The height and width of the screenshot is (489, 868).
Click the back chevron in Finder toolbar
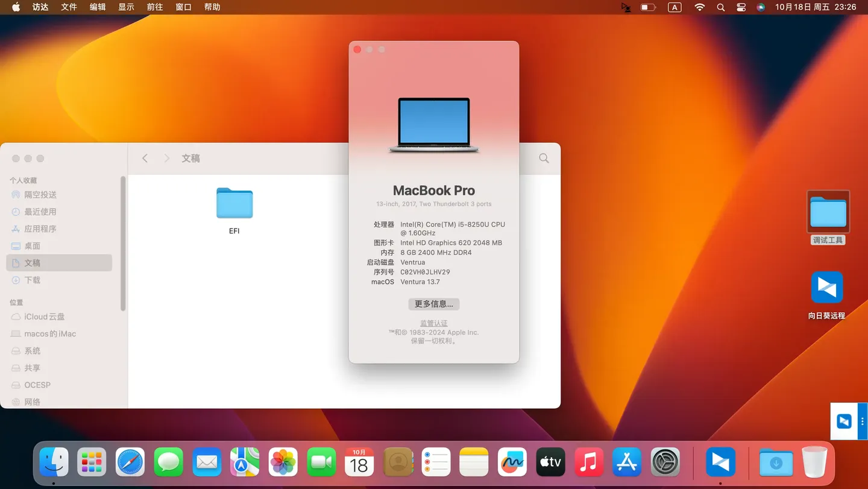click(145, 158)
